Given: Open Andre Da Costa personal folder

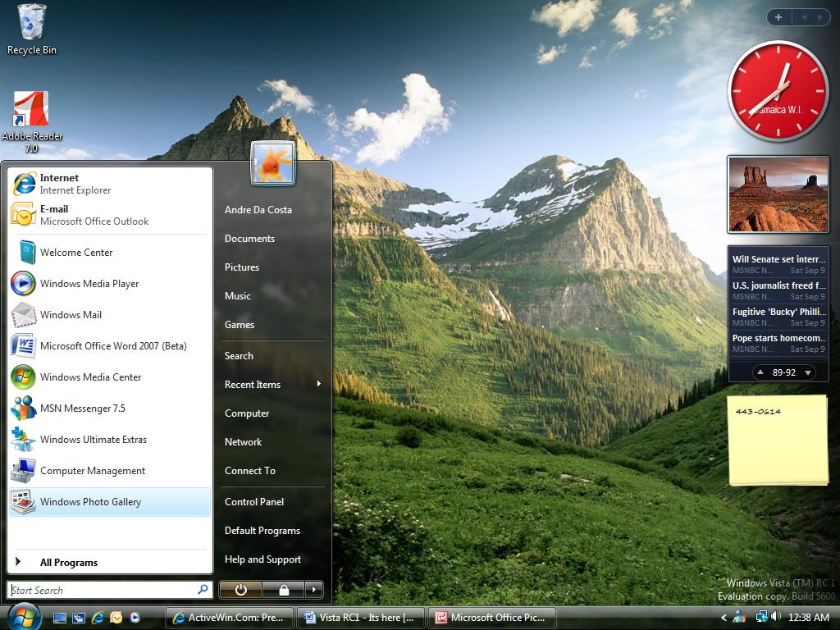Looking at the screenshot, I should pos(272,209).
